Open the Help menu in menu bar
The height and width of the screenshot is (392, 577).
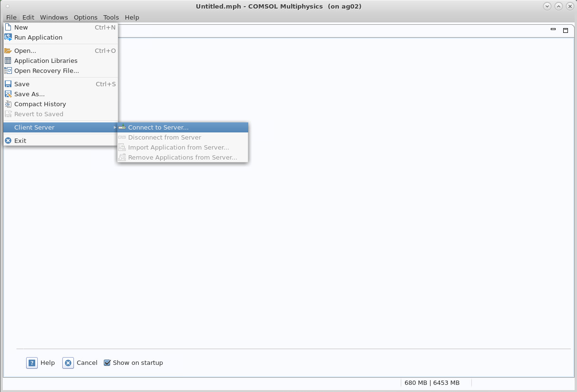(132, 17)
